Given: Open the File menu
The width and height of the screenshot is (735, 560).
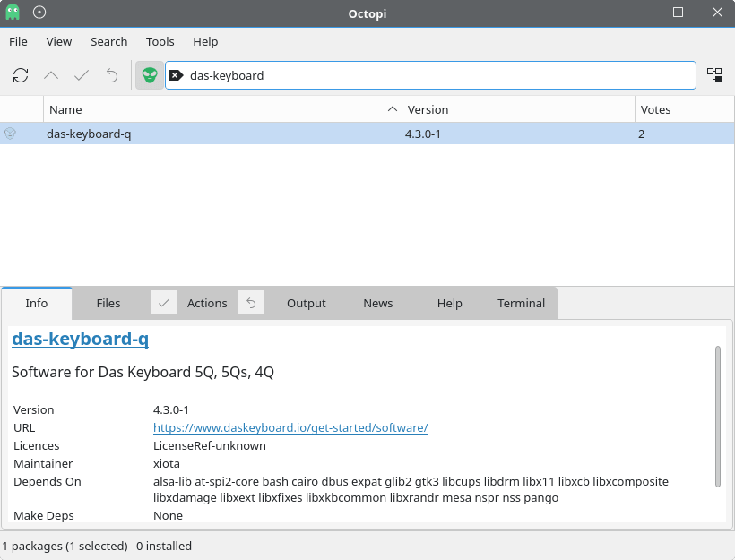Looking at the screenshot, I should [x=18, y=42].
